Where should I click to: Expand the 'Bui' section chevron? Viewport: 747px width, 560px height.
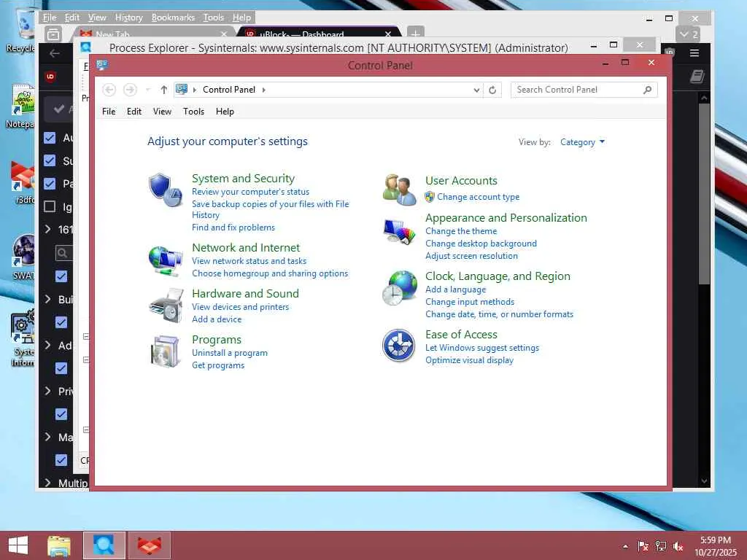coord(47,299)
